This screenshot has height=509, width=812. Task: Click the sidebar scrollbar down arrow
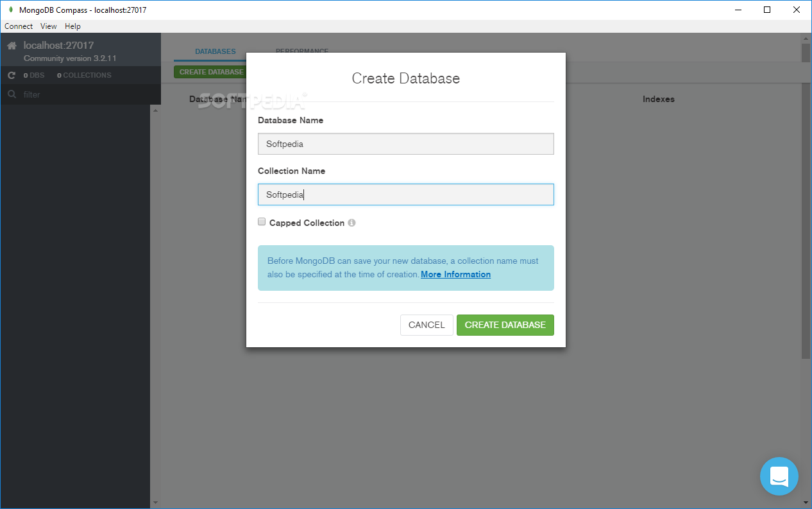point(155,502)
